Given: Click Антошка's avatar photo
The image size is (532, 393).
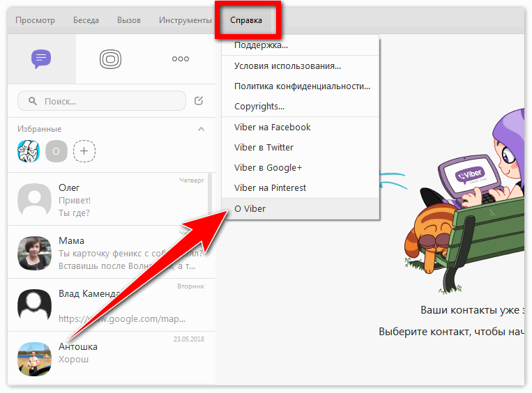Looking at the screenshot, I should (34, 359).
